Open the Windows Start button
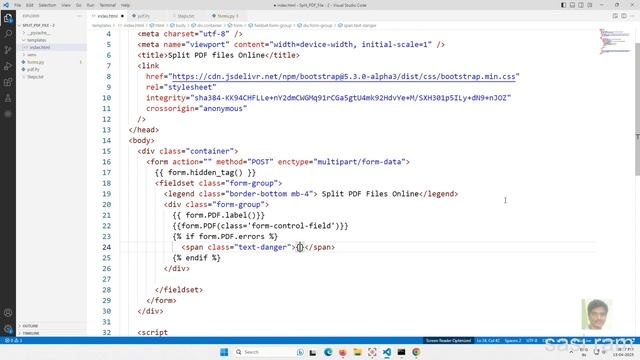Image resolution: width=640 pixels, height=360 pixels. tap(224, 352)
